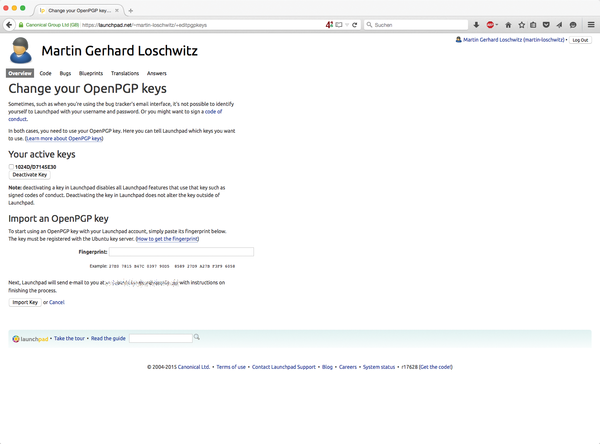The image size is (600, 444).
Task: Open the downloads arrow icon
Action: click(x=476, y=25)
